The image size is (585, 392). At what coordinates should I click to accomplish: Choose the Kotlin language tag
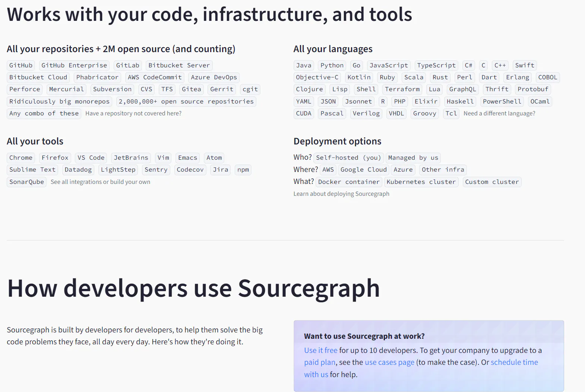point(359,77)
